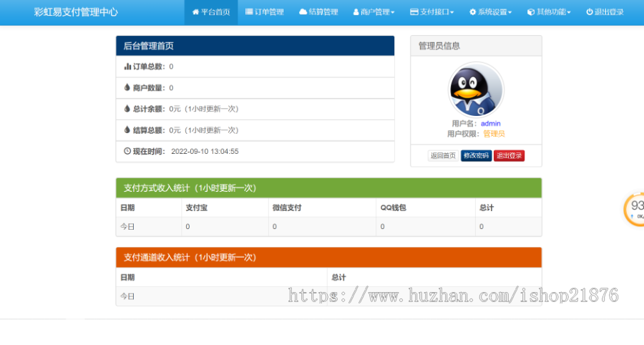Click 退出登录 in the top navbar
Screen dimensions: 644x345
click(605, 12)
